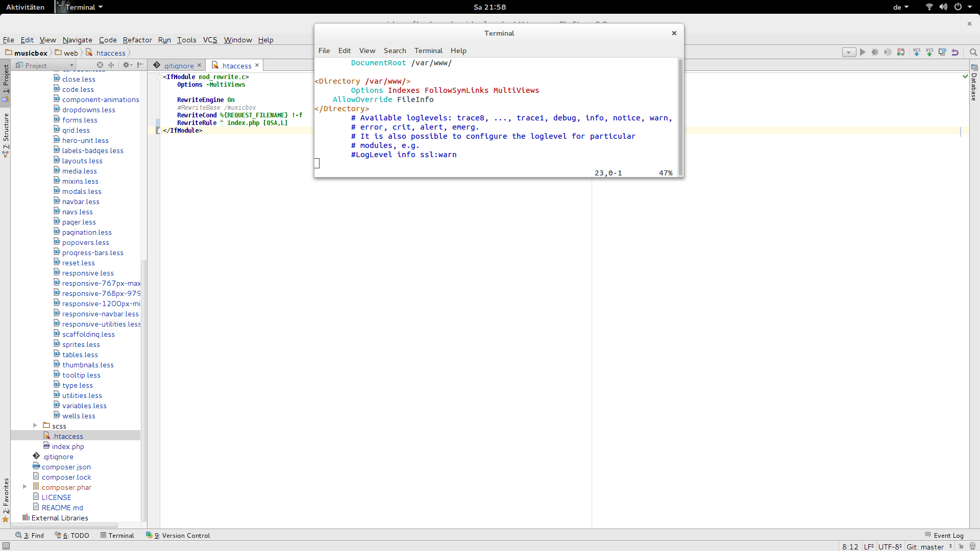Open the Project panel gear settings menu
This screenshot has width=980, height=551.
[x=127, y=65]
